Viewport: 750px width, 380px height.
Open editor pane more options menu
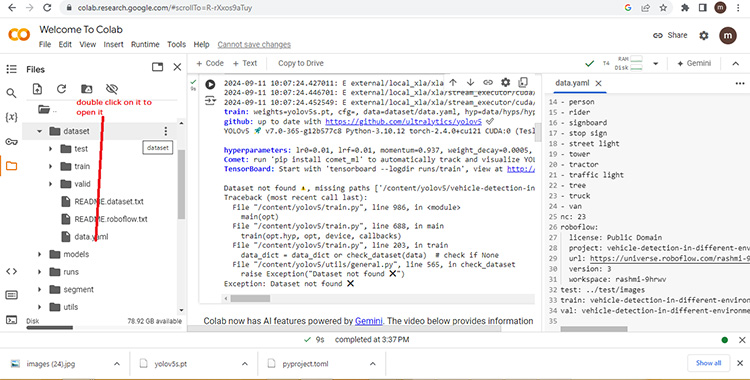click(739, 83)
